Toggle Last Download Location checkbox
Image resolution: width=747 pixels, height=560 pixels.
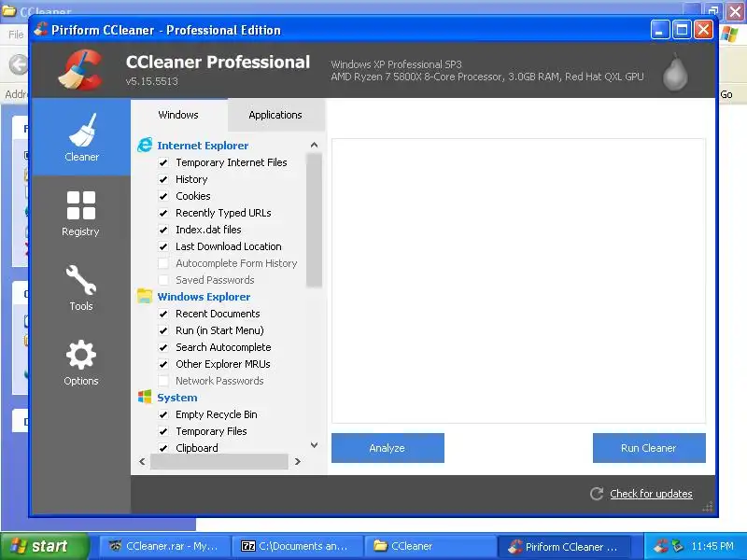163,246
